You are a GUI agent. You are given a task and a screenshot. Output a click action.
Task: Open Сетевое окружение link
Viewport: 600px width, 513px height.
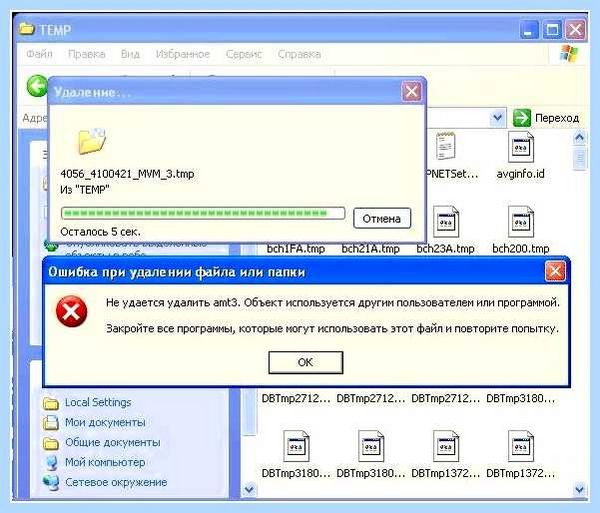116,482
